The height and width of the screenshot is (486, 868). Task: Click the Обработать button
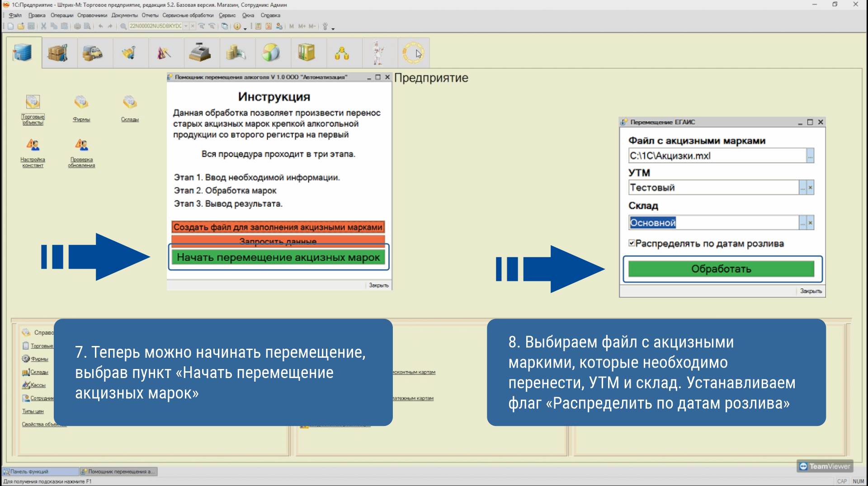[x=721, y=269]
